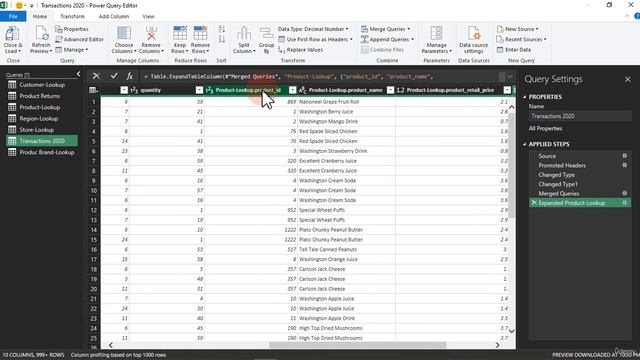Expand the formula bar
The width and height of the screenshot is (640, 360).
pyautogui.click(x=509, y=76)
